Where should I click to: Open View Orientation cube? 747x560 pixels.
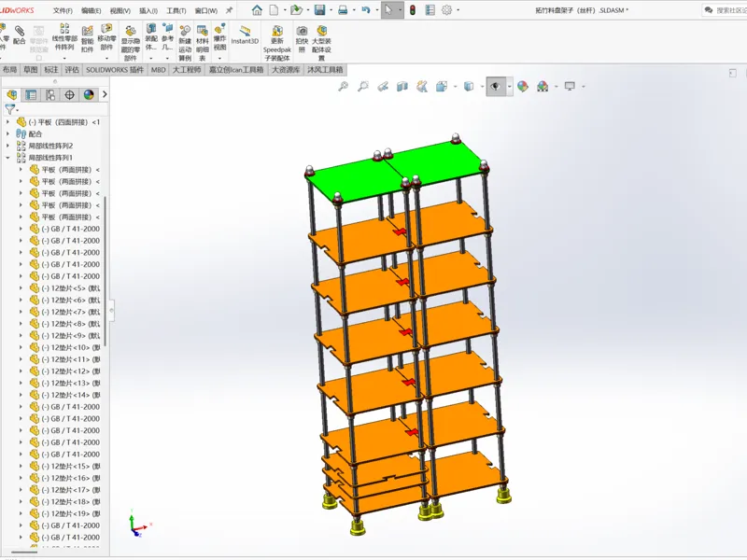point(442,86)
